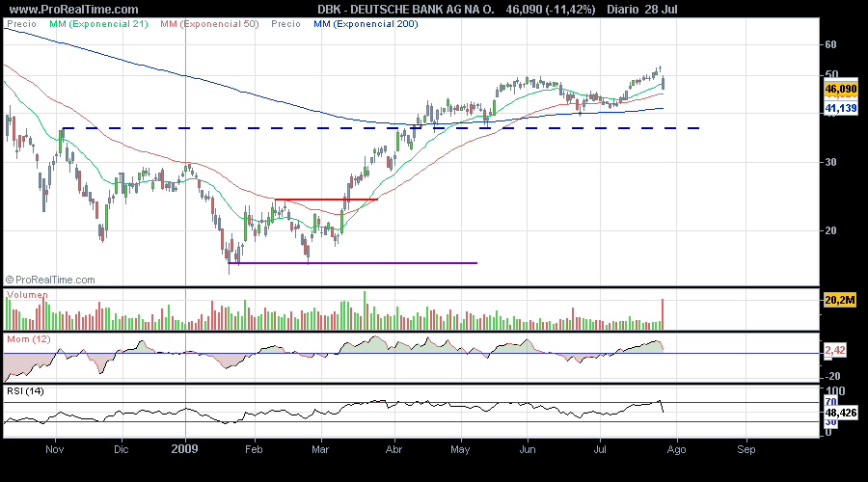Click the Diario 28 Jul timeframe label
This screenshot has height=482, width=868.
pyautogui.click(x=641, y=10)
